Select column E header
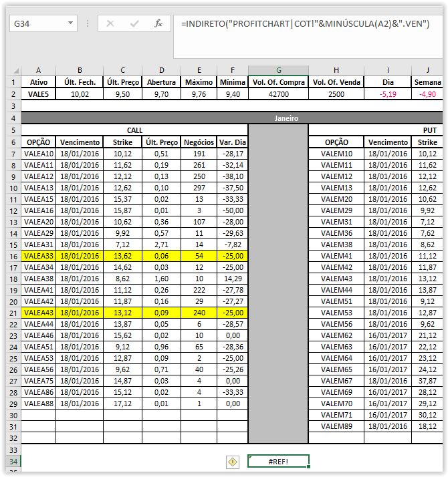This screenshot has width=448, height=477. 199,70
